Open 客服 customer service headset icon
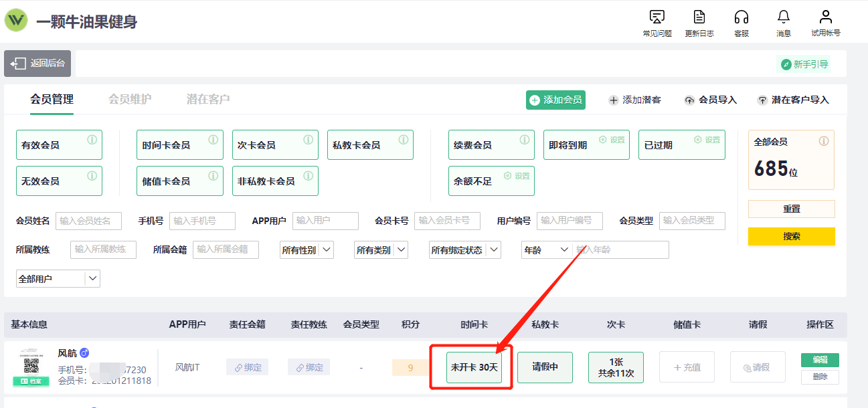The height and width of the screenshot is (408, 868). (741, 17)
